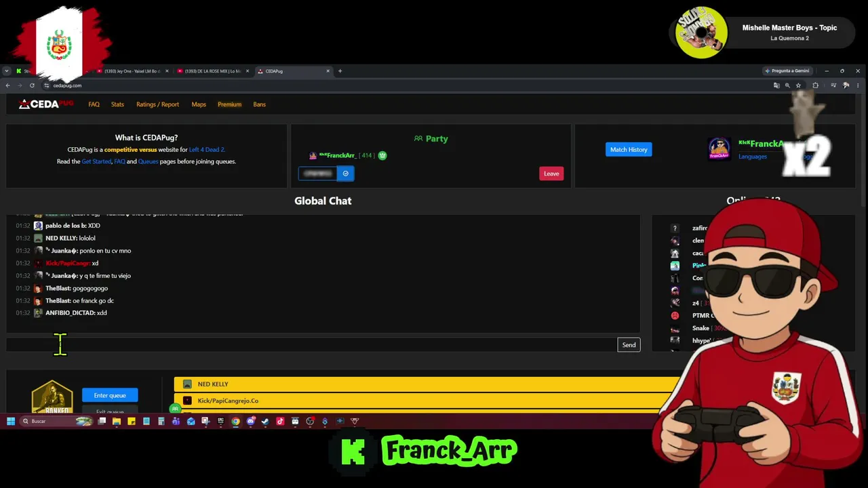Open Match History

[x=629, y=149]
